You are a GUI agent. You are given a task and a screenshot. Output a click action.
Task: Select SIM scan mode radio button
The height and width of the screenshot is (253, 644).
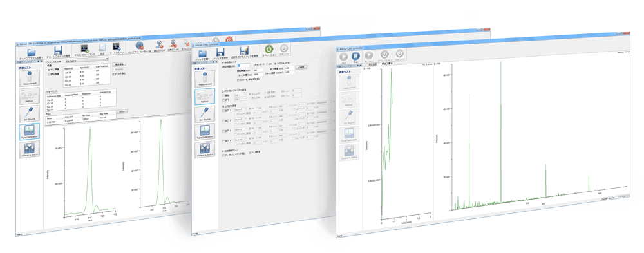coord(267,64)
